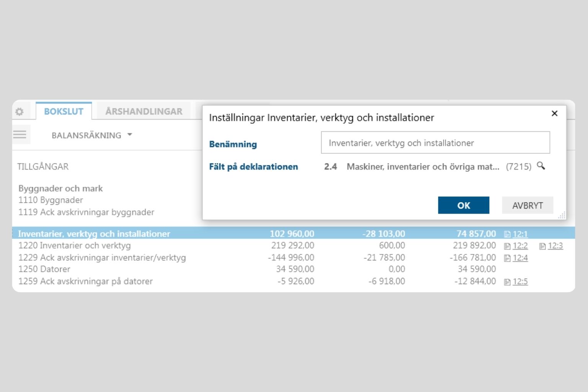The width and height of the screenshot is (588, 392).
Task: Click the note icon next to 12:1
Action: tap(507, 234)
